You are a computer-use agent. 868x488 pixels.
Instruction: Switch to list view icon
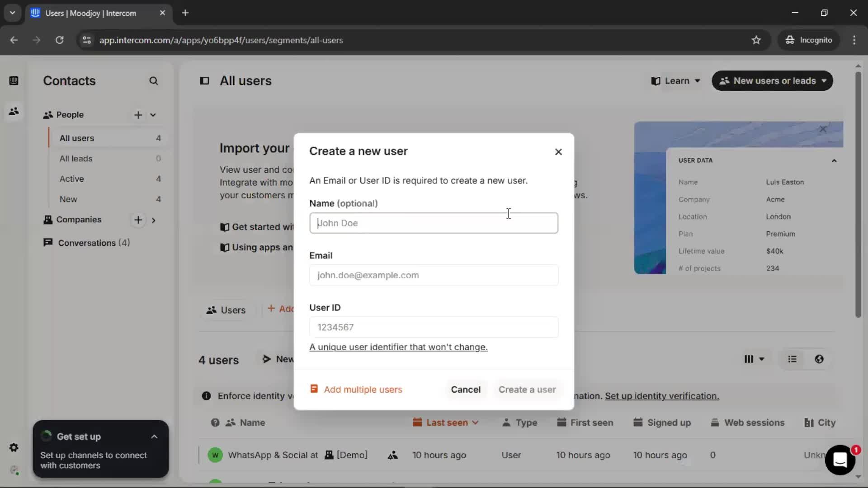point(792,359)
